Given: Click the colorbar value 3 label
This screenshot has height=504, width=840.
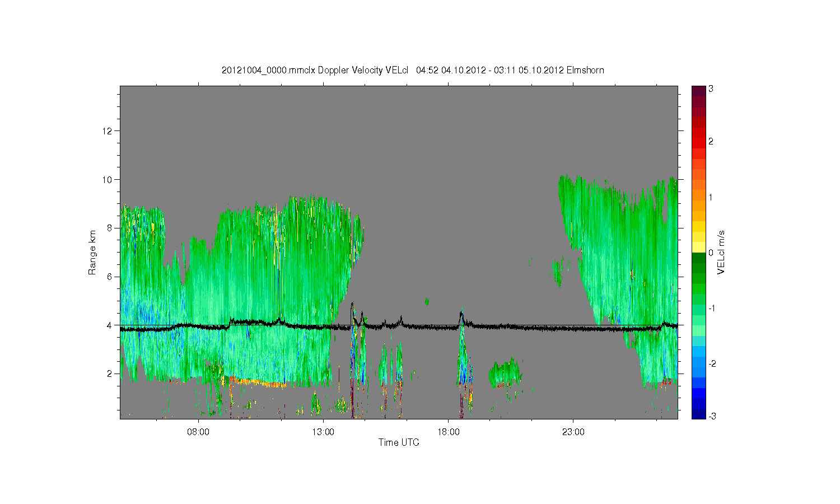Looking at the screenshot, I should (711, 89).
